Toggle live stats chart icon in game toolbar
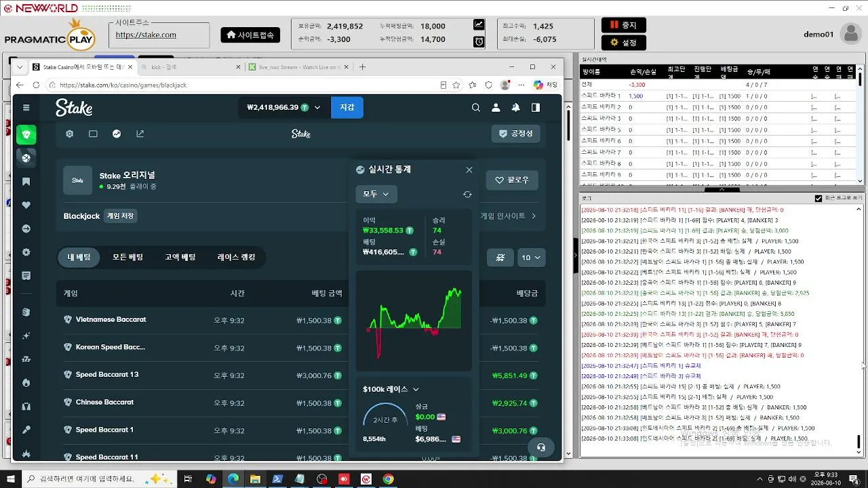868x488 pixels. tap(117, 134)
